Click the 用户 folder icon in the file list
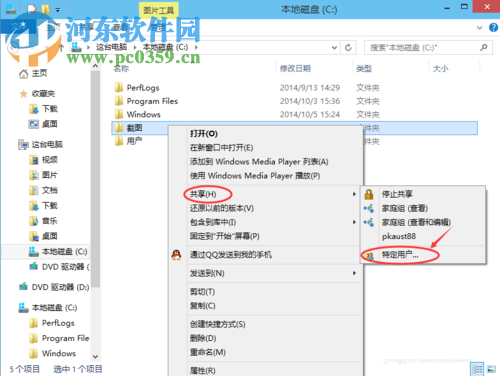The width and height of the screenshot is (500, 376). tap(119, 141)
